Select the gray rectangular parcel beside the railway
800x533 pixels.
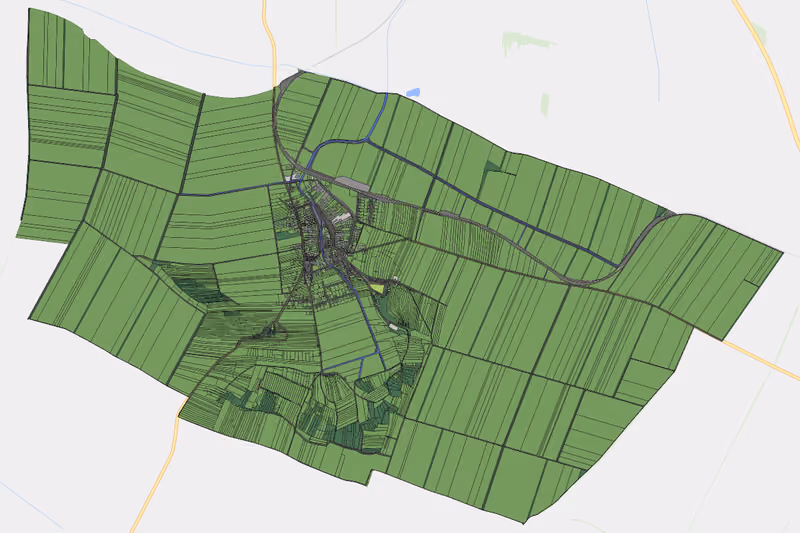[x=353, y=184]
